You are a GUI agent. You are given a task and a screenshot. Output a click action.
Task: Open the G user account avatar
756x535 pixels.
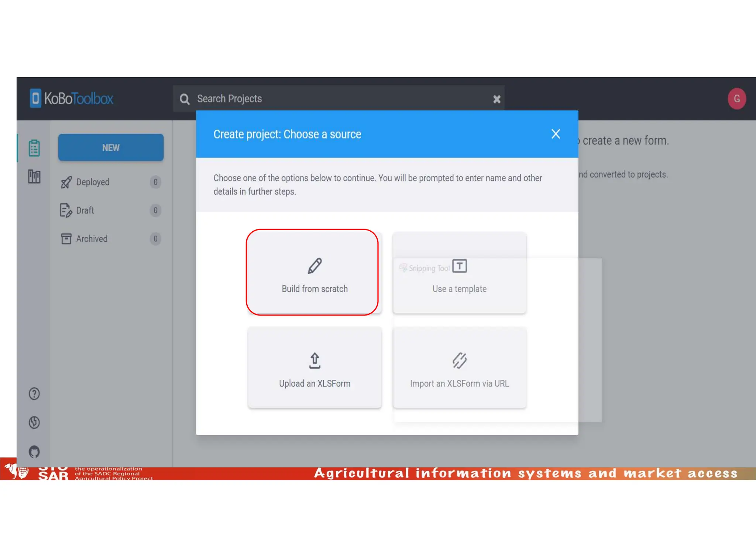[x=736, y=99]
